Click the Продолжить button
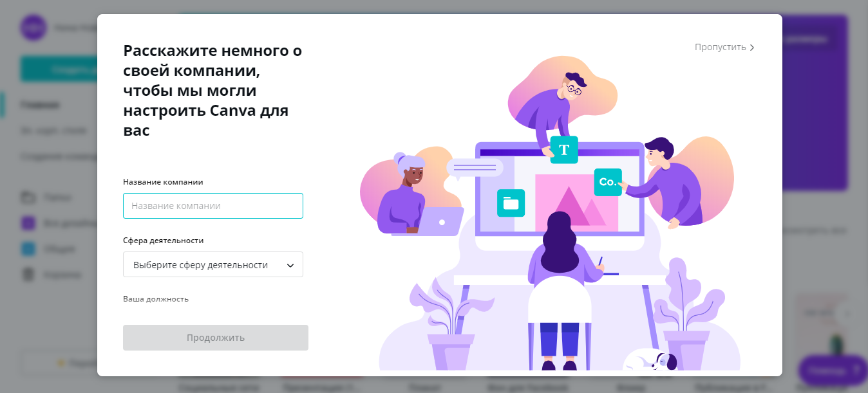The width and height of the screenshot is (868, 393). 216,338
